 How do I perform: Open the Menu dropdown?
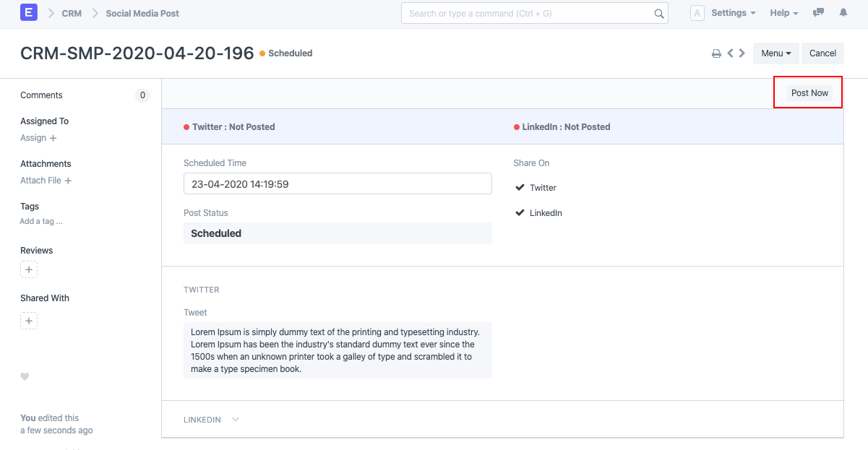(x=775, y=53)
